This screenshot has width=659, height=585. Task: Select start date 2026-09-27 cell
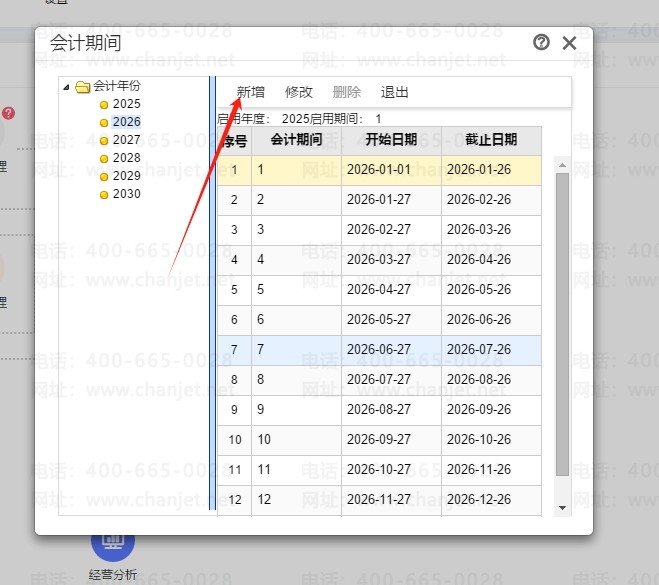(x=391, y=440)
